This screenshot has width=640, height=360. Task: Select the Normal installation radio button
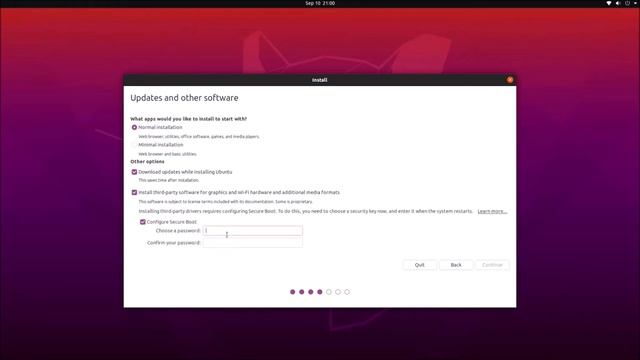[x=134, y=127]
